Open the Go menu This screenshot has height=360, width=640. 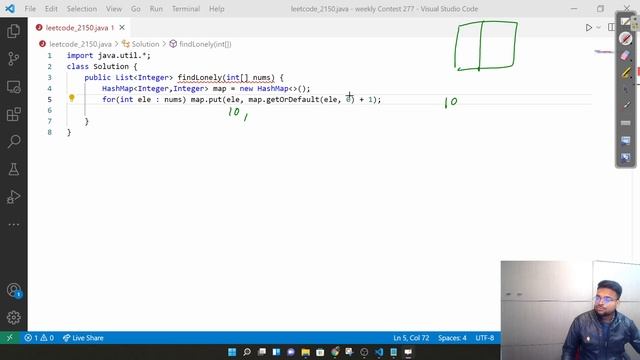click(x=136, y=9)
